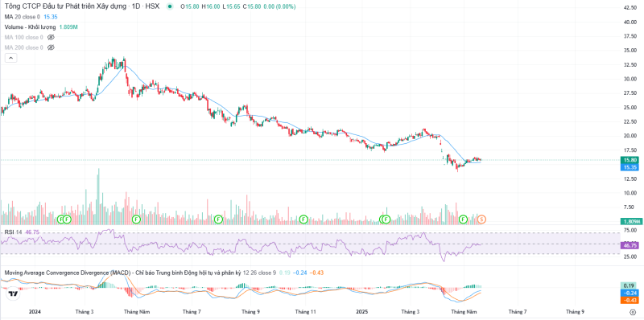
Task: Select the RSI 14 legend label
Action: click(13, 232)
